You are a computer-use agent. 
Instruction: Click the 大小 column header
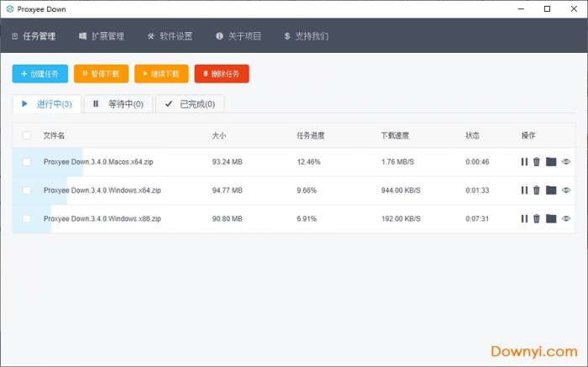pos(219,135)
